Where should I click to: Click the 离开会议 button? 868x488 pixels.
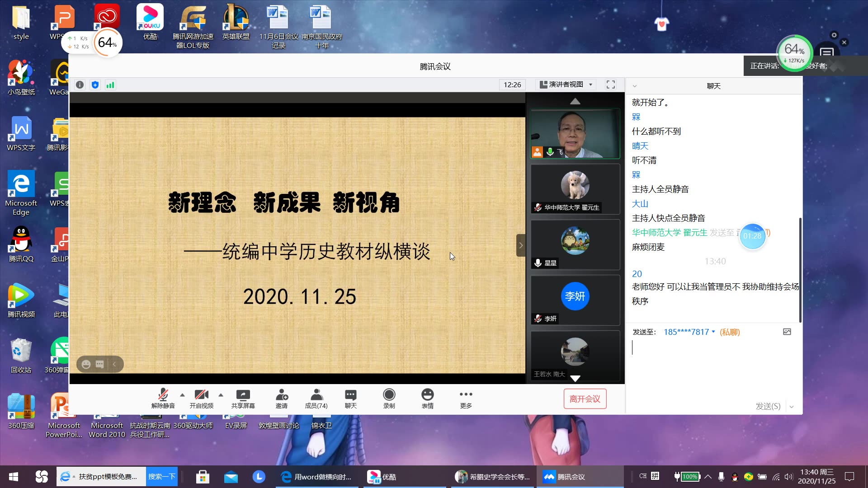(x=585, y=399)
